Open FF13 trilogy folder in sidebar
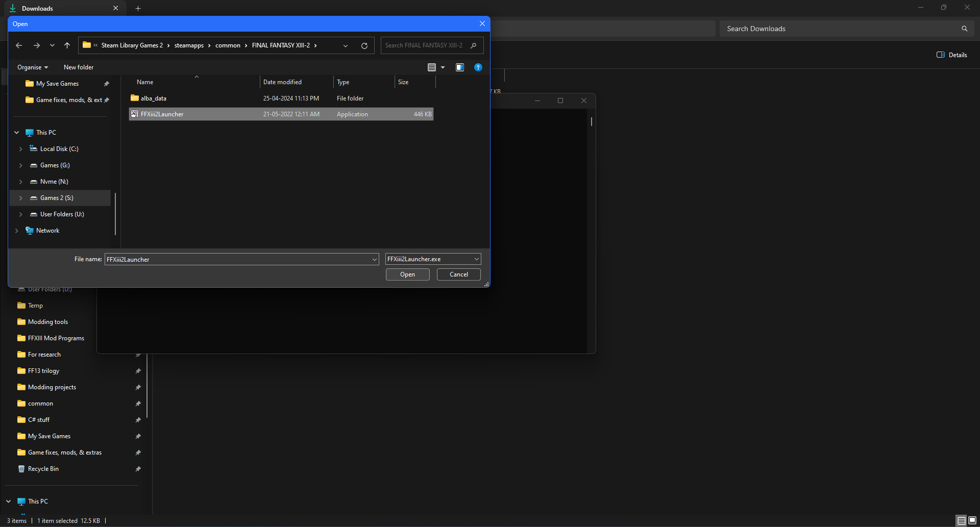 point(44,371)
